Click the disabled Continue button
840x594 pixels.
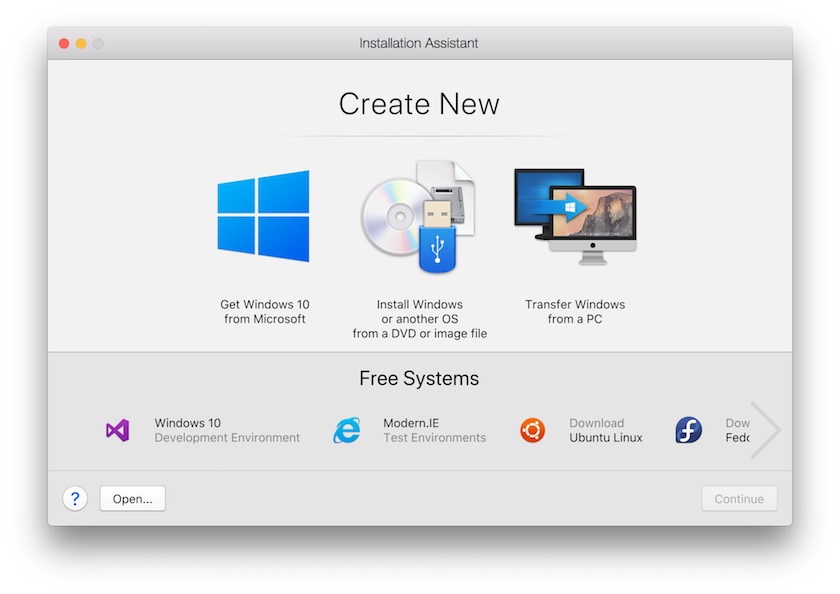tap(739, 499)
